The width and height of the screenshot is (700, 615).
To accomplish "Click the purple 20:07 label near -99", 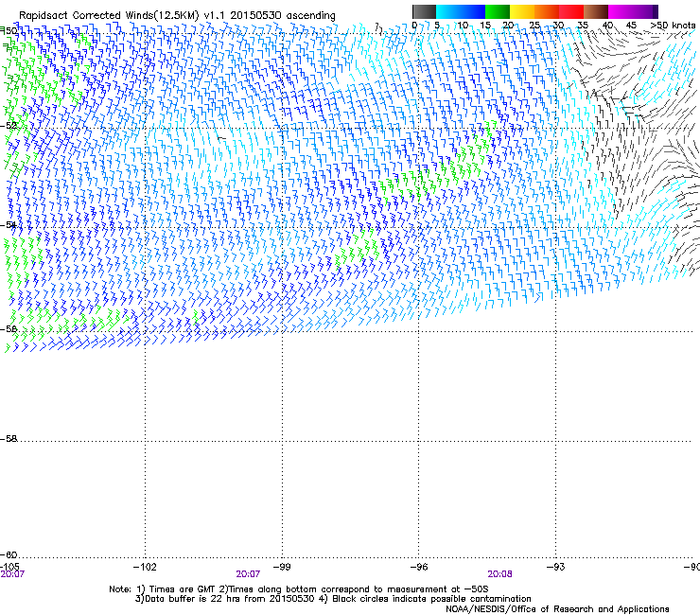I will pos(248,574).
